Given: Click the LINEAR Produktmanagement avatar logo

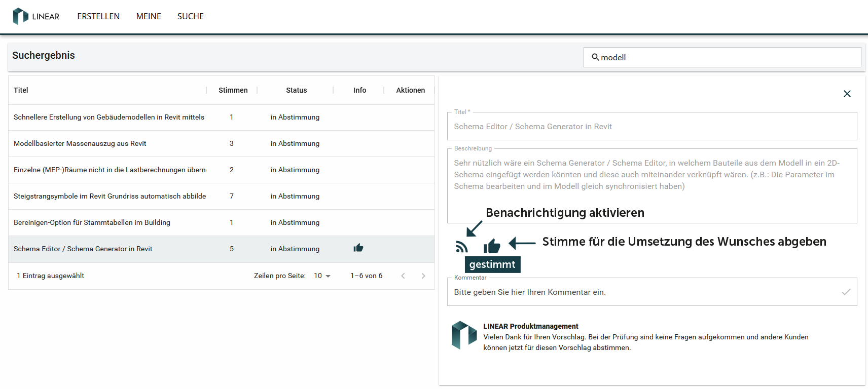Looking at the screenshot, I should click(464, 335).
